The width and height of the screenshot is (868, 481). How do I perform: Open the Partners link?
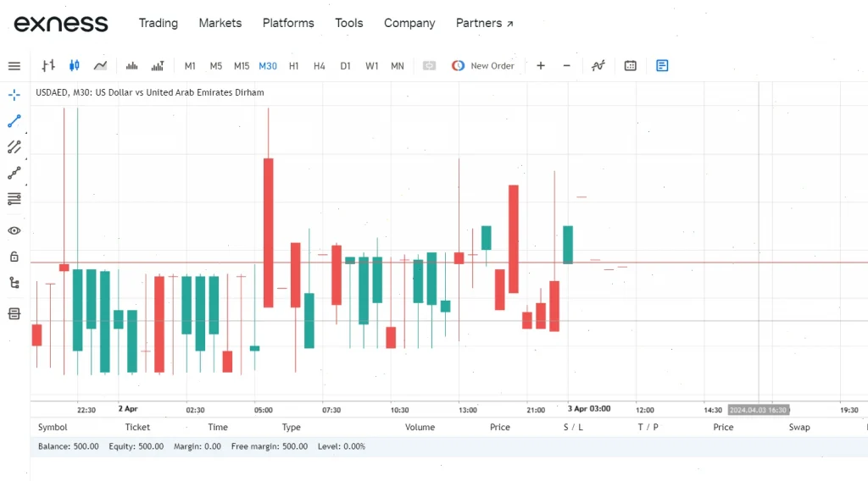pyautogui.click(x=484, y=23)
